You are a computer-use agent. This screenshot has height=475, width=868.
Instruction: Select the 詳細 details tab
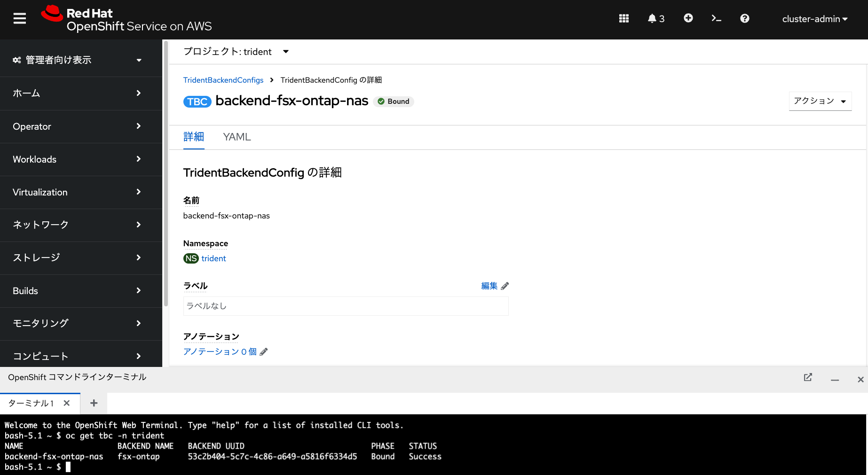pos(194,137)
